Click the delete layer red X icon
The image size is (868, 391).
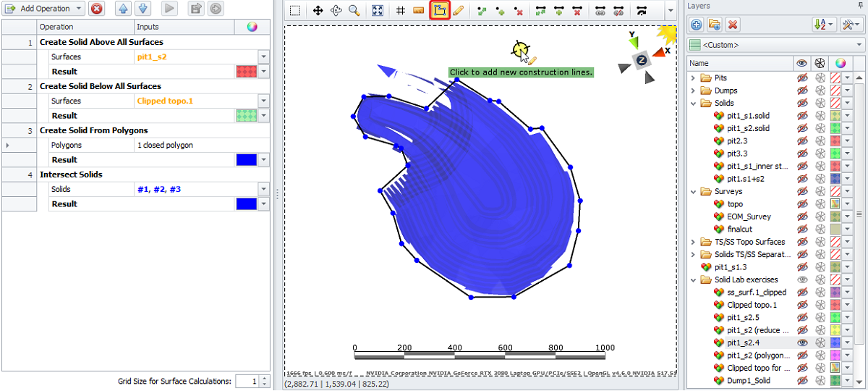pos(733,25)
